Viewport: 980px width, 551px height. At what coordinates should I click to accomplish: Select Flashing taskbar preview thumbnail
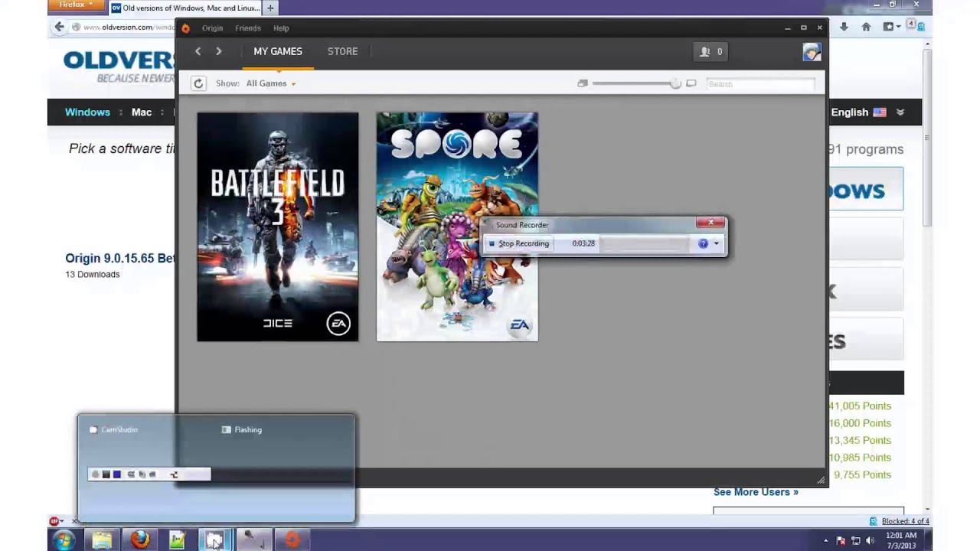tap(283, 468)
